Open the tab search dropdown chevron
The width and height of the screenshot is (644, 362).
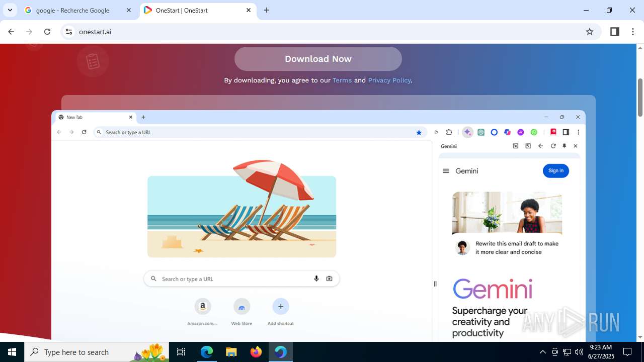pyautogui.click(x=10, y=10)
